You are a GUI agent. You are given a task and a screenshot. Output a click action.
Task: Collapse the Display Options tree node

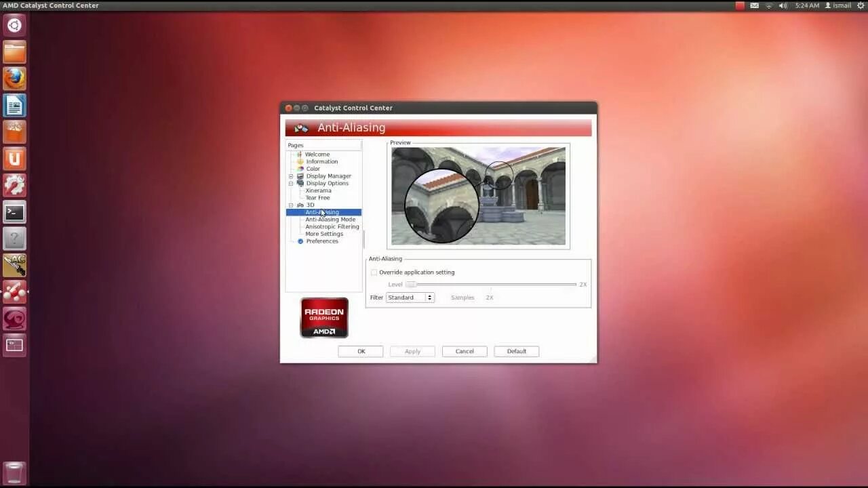coord(291,183)
